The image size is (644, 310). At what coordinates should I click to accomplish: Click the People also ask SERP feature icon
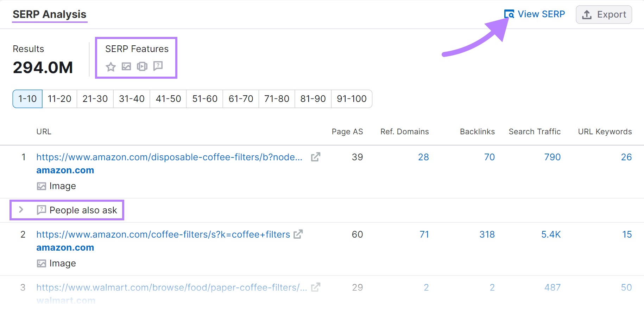point(158,66)
